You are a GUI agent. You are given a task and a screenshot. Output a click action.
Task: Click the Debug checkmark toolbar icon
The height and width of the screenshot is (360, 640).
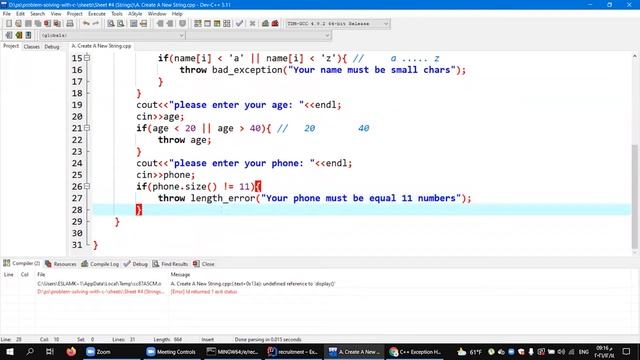[240, 24]
